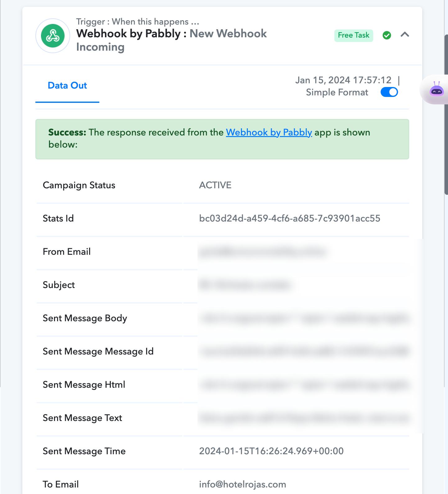Click the To Email value info@hotelrojas.com
Image resolution: width=448 pixels, height=494 pixels.
pyautogui.click(x=242, y=484)
